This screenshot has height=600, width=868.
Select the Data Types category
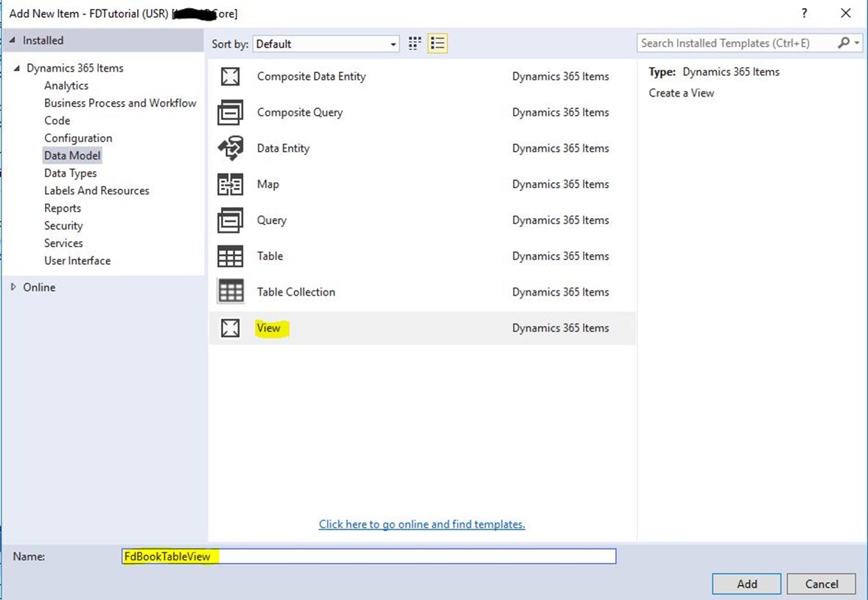tap(70, 173)
